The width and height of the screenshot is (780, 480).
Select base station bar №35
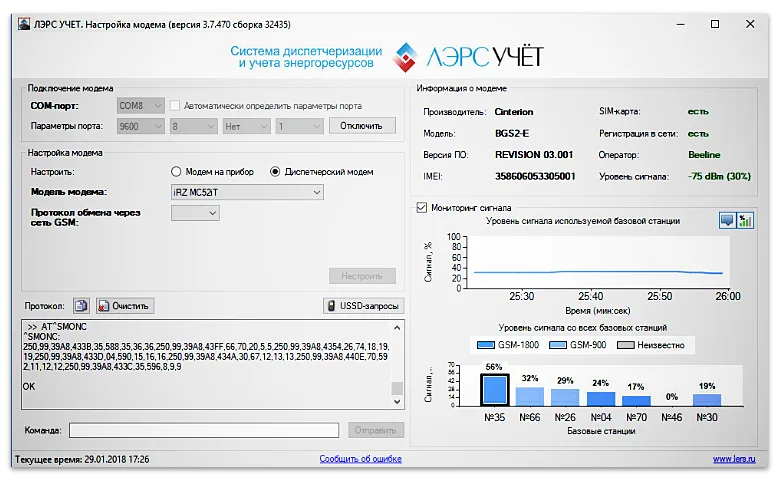click(x=494, y=390)
